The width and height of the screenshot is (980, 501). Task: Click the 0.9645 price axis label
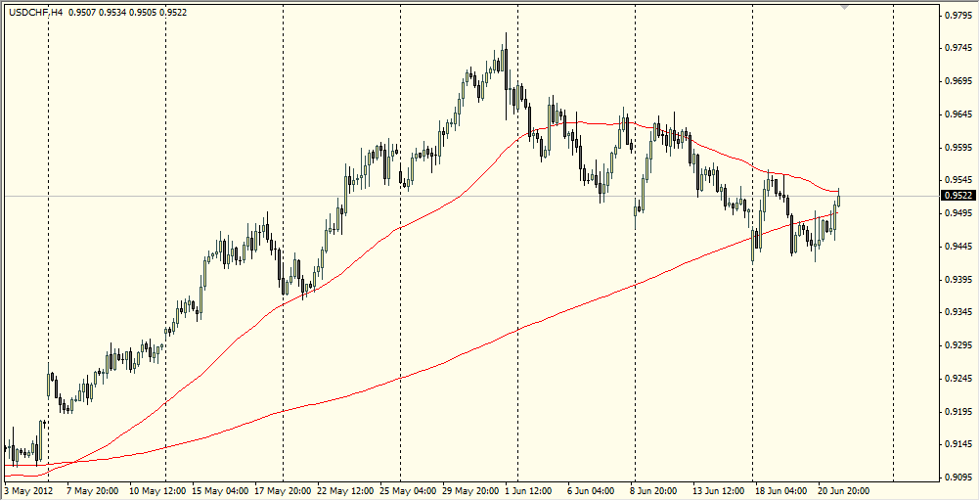960,114
